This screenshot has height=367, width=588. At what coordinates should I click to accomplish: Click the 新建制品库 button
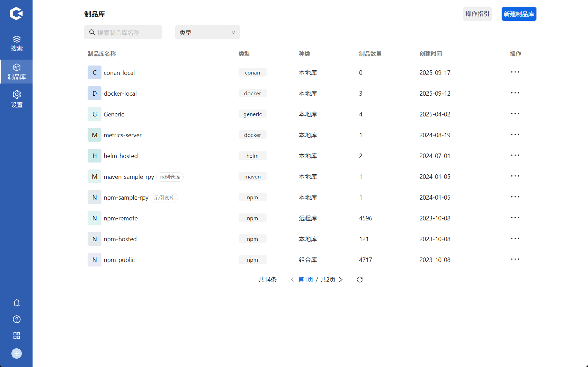coord(518,14)
